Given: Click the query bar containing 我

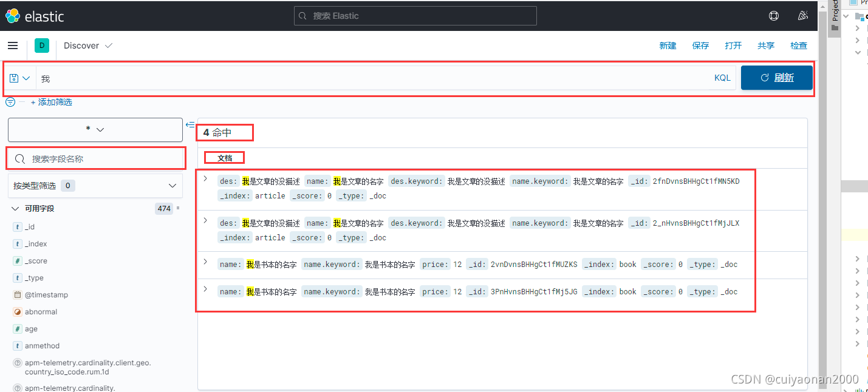Looking at the screenshot, I should [x=374, y=78].
